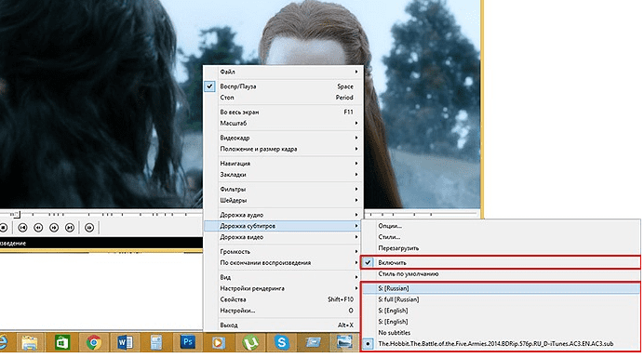The image size is (644, 358).
Task: Open subtitle Стили...
Action: (501, 237)
